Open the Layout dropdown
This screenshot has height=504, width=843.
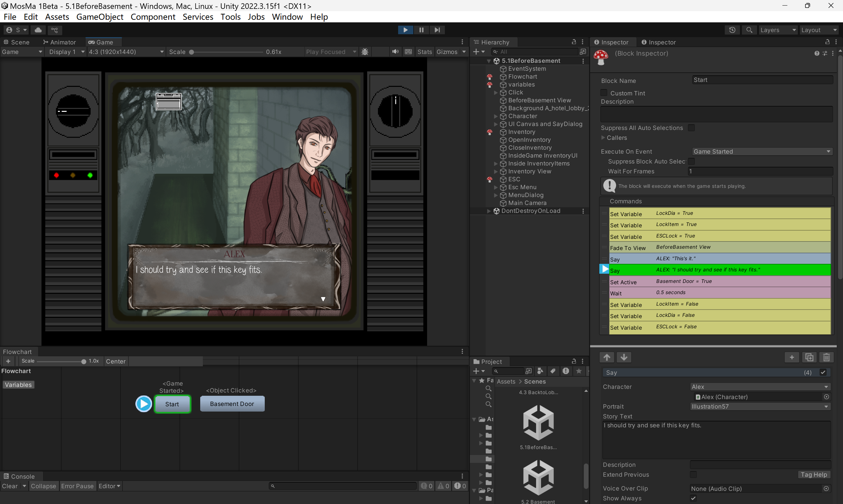coord(819,30)
